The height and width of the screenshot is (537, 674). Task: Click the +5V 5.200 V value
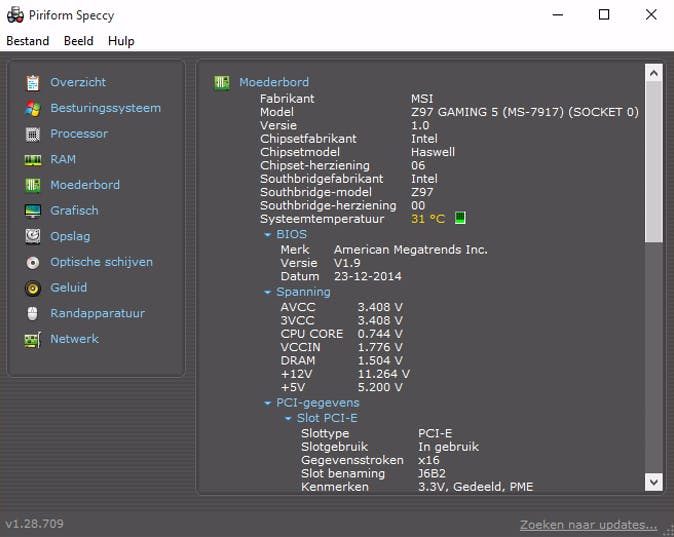coord(380,387)
